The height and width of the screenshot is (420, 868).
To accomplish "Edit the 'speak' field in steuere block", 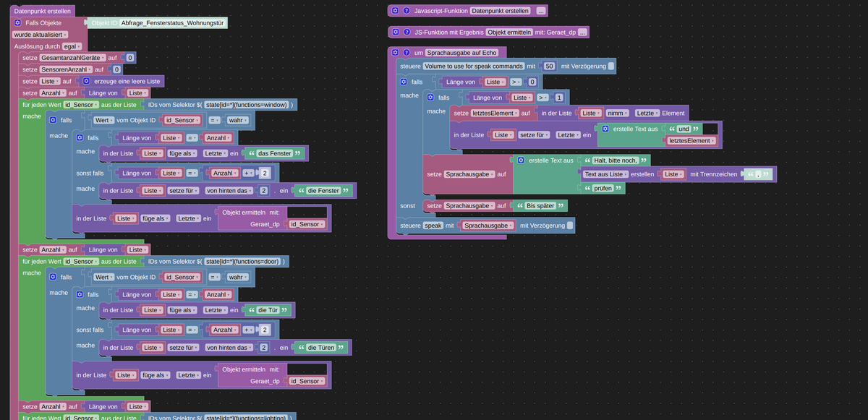I will 433,226.
